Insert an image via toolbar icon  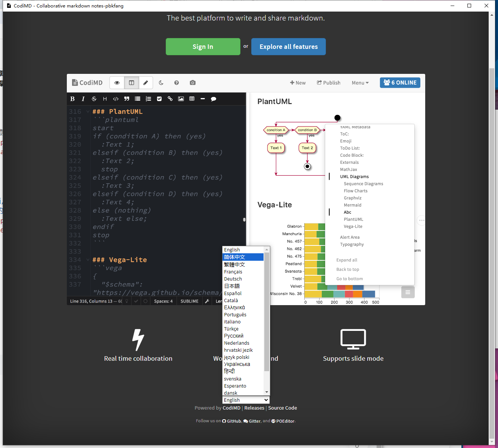(181, 99)
